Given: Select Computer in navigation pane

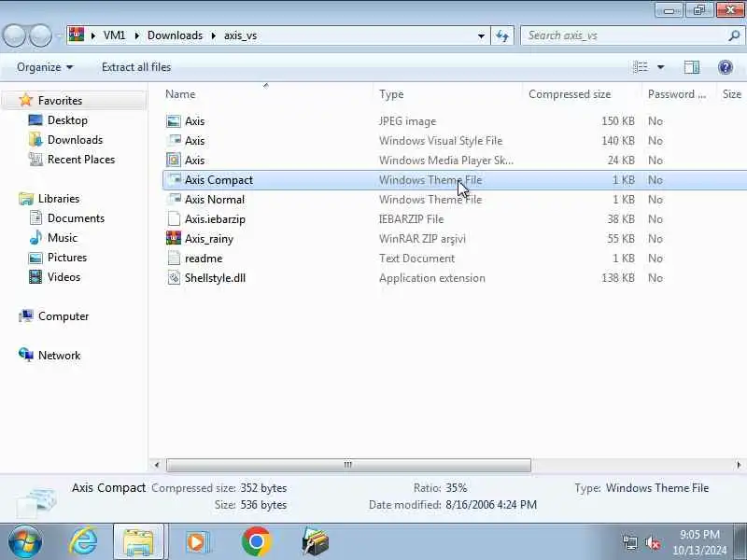Looking at the screenshot, I should pos(63,316).
